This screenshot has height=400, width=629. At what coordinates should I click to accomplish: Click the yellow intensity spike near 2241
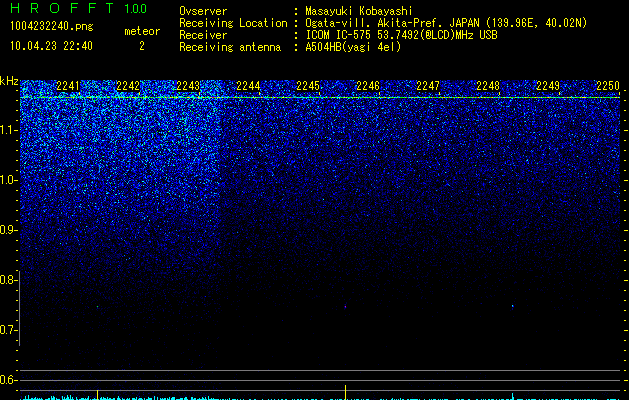(97, 394)
